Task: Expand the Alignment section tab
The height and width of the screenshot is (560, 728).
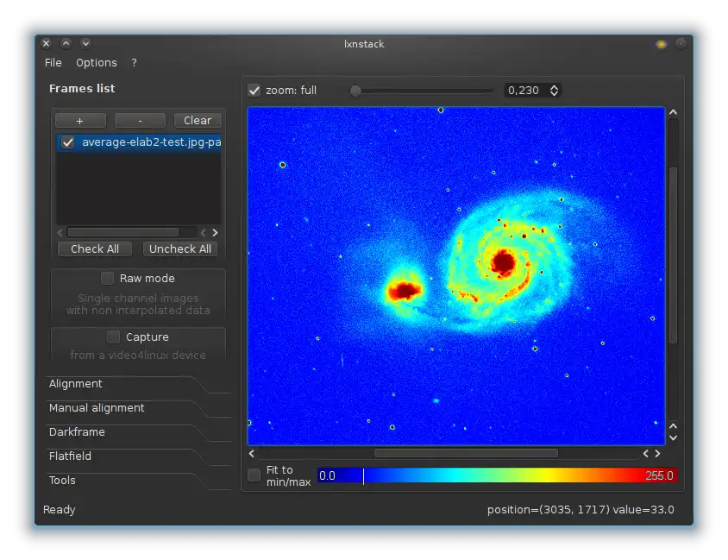Action: [x=75, y=384]
